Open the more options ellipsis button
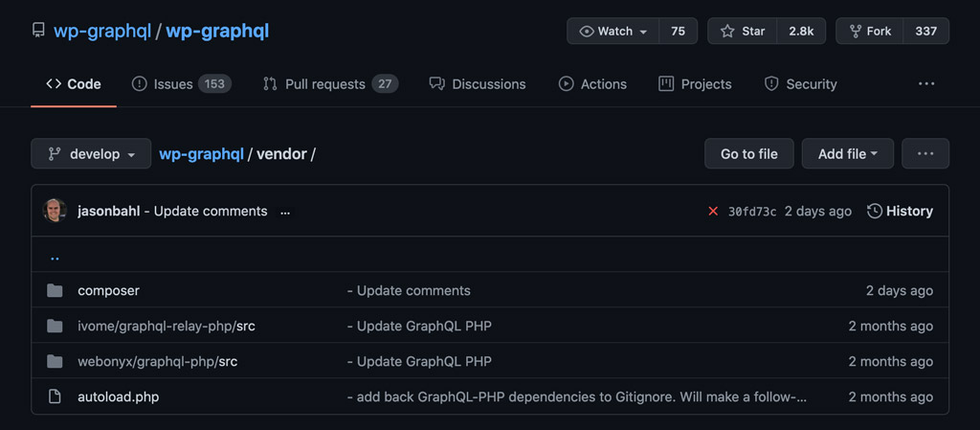The width and height of the screenshot is (980, 430). tap(925, 154)
